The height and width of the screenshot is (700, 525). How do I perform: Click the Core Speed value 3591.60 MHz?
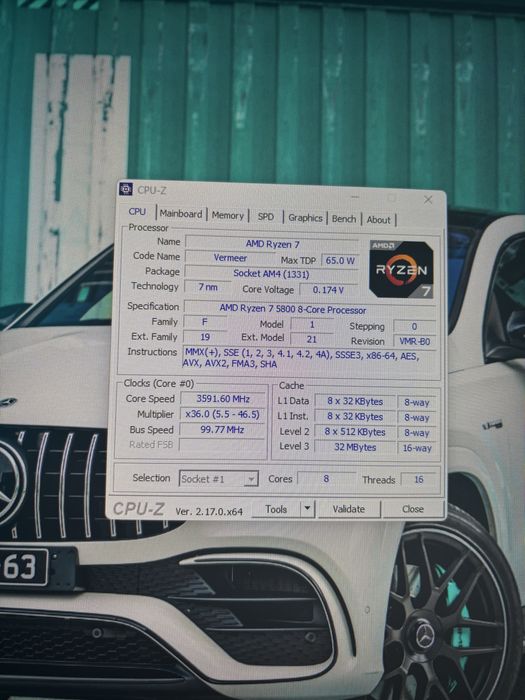click(x=223, y=399)
